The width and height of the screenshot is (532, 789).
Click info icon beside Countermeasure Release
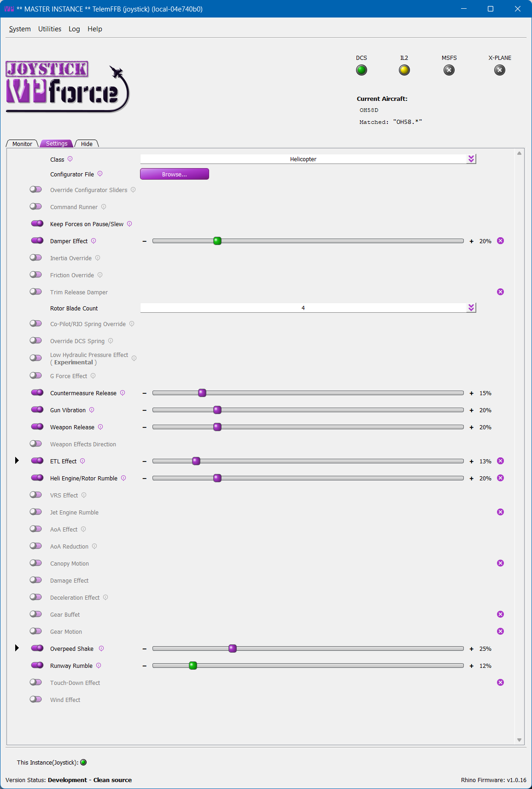point(123,393)
